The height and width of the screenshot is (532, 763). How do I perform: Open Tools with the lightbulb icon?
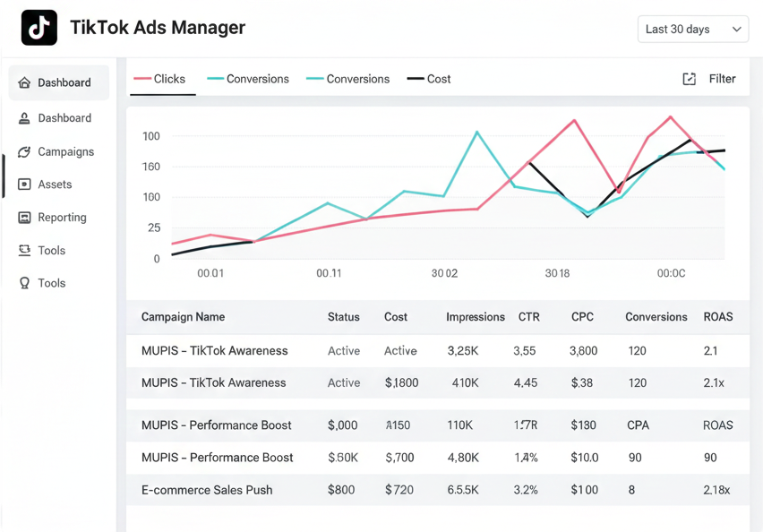point(25,283)
